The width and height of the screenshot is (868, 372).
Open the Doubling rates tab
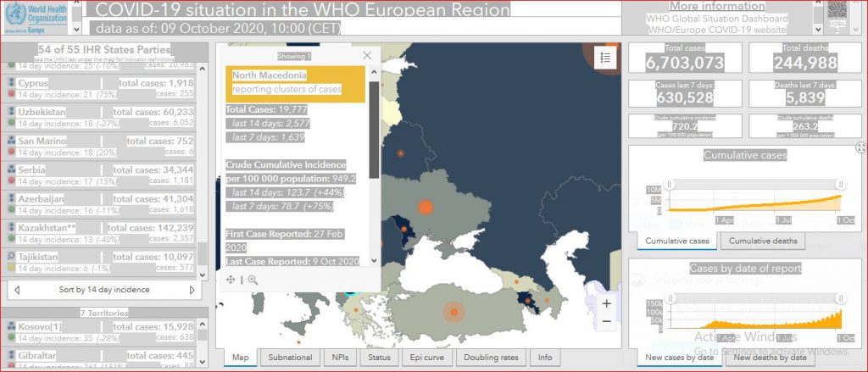pyautogui.click(x=491, y=358)
